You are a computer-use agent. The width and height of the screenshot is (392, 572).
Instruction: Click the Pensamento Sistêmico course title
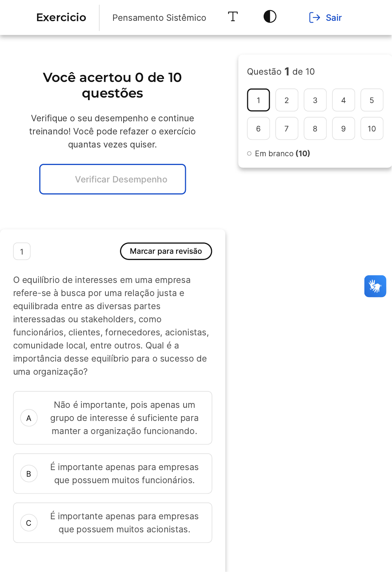[x=159, y=18]
